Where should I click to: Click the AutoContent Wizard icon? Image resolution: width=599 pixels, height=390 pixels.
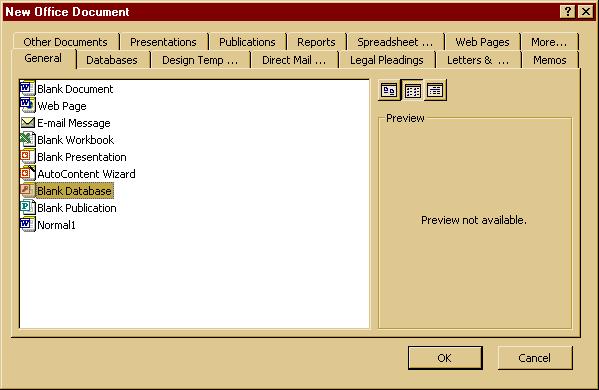pos(28,173)
